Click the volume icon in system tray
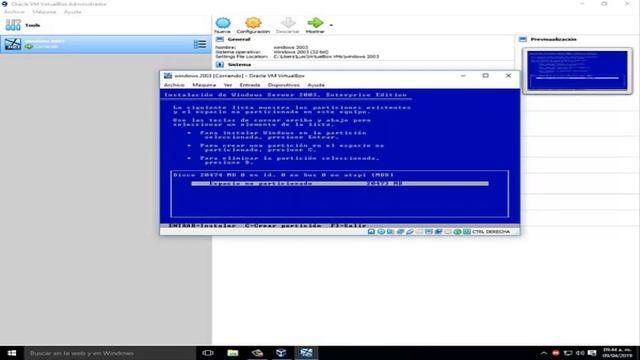 (x=580, y=353)
